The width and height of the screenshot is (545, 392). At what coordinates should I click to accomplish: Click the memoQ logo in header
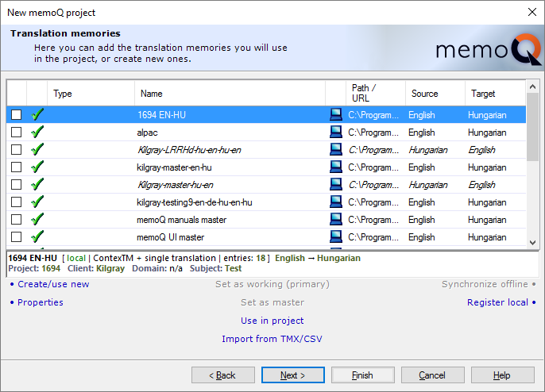tap(489, 49)
